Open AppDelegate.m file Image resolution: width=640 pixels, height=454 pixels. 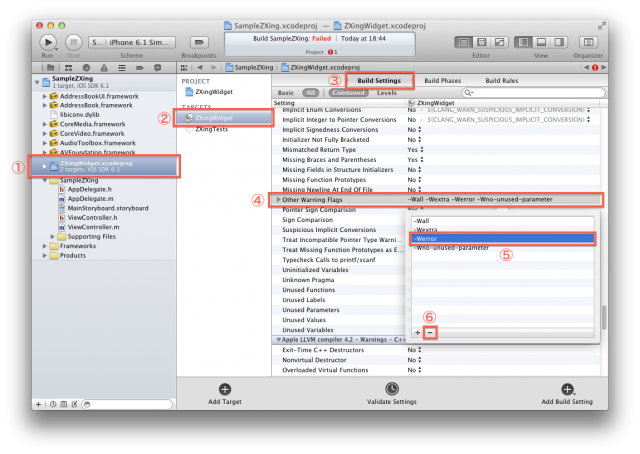point(90,199)
